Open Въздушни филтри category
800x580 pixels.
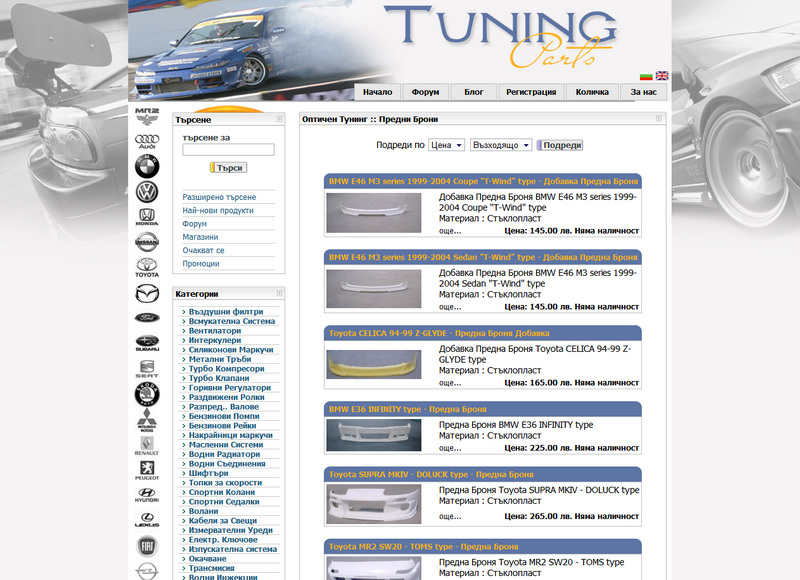226,312
